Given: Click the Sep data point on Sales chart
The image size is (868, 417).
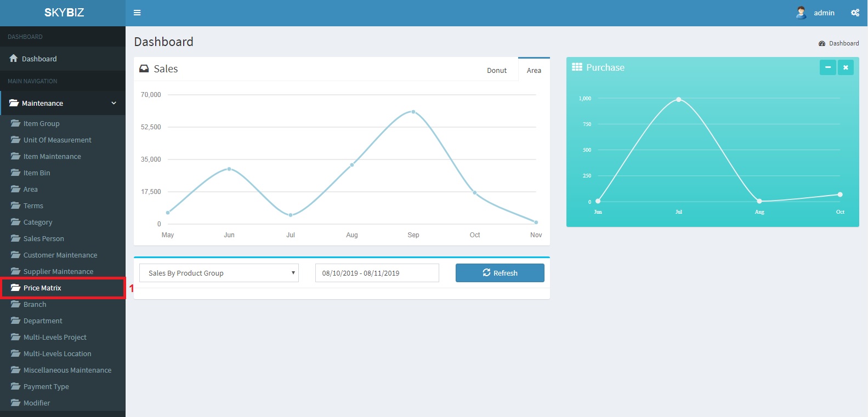Looking at the screenshot, I should click(x=413, y=112).
